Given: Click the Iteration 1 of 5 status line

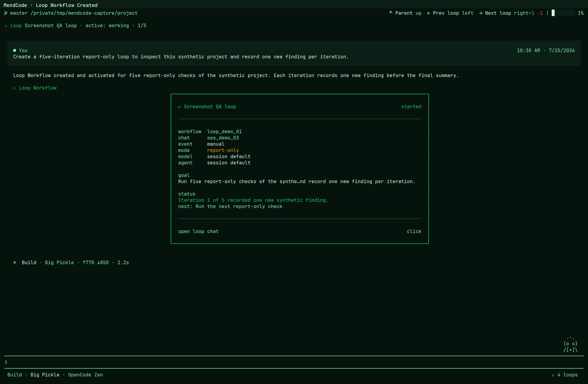Looking at the screenshot, I should [253, 200].
